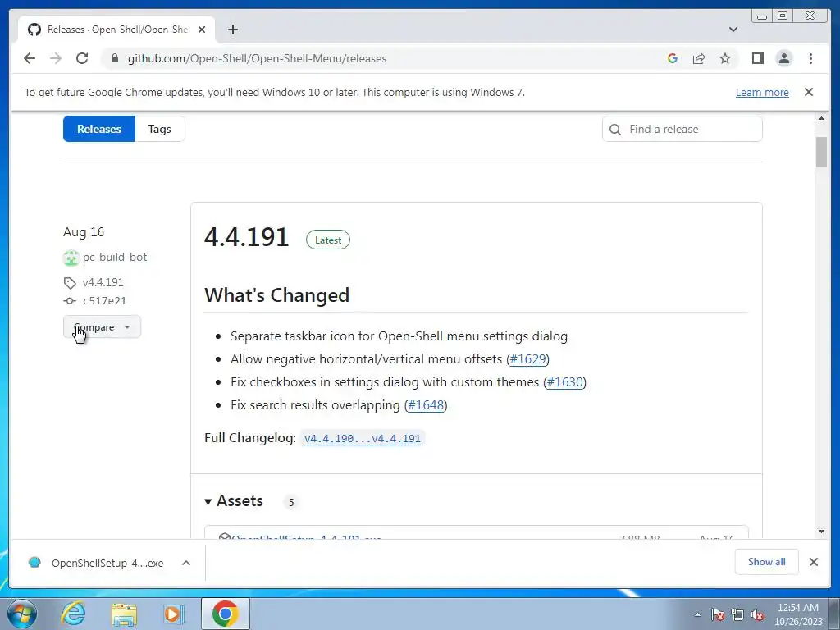Open the Windows Start menu
The width and height of the screenshot is (840, 630).
click(22, 614)
